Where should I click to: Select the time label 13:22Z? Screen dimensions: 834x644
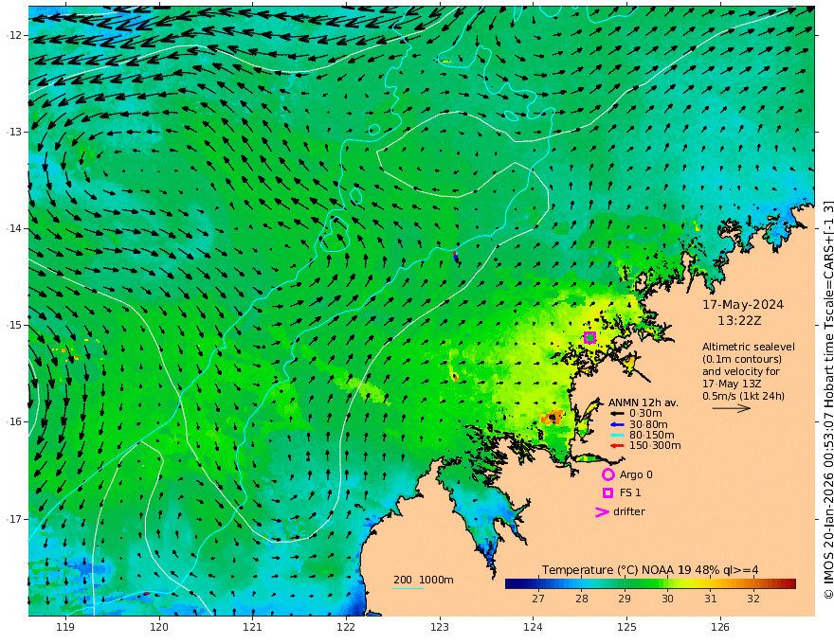pyautogui.click(x=739, y=321)
